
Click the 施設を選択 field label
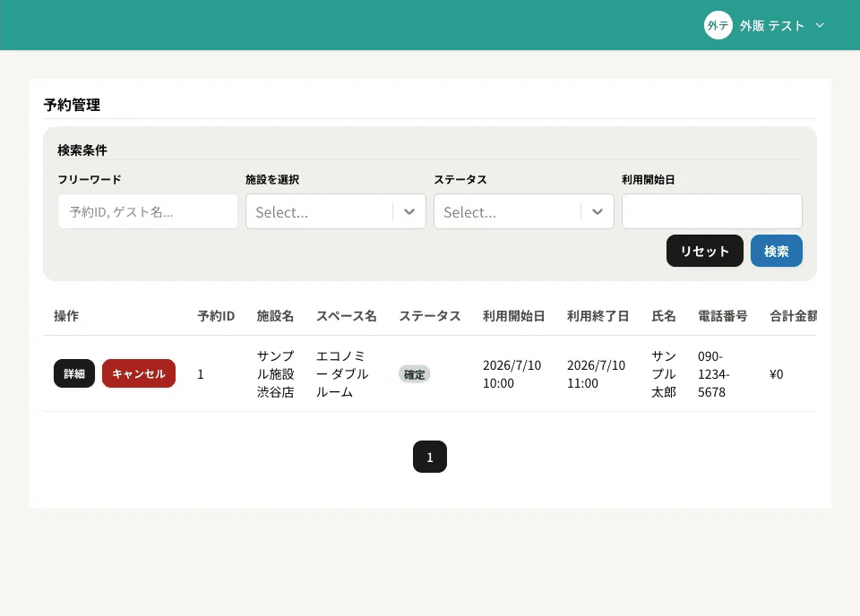pos(272,179)
